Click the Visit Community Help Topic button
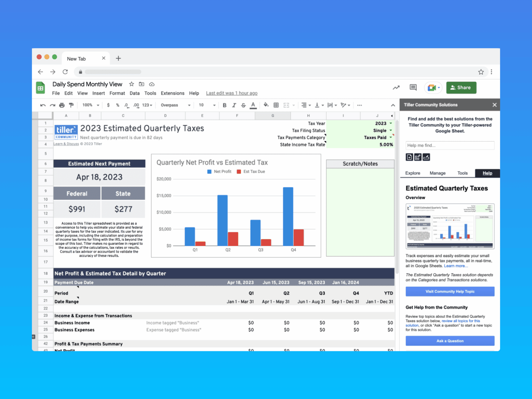This screenshot has height=399, width=532. click(450, 291)
